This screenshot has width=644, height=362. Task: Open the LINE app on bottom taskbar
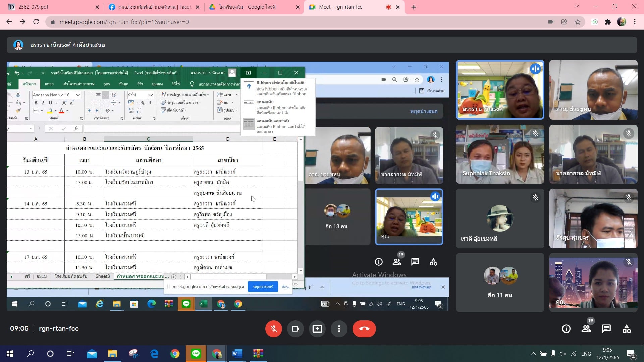point(196,354)
